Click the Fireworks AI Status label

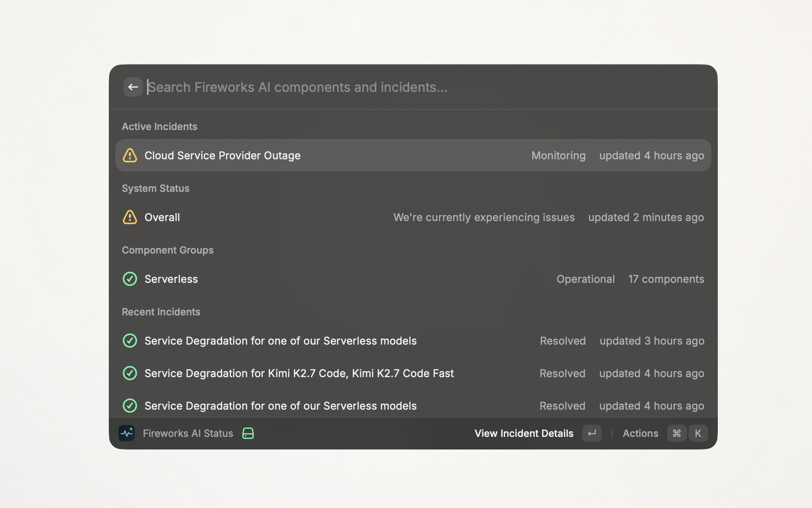coord(188,433)
